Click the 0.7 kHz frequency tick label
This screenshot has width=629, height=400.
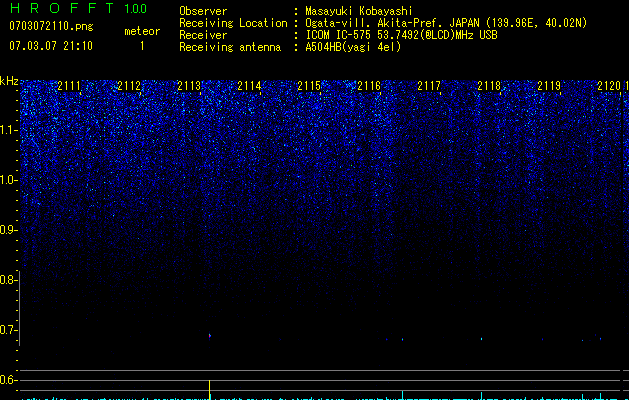[x=8, y=330]
